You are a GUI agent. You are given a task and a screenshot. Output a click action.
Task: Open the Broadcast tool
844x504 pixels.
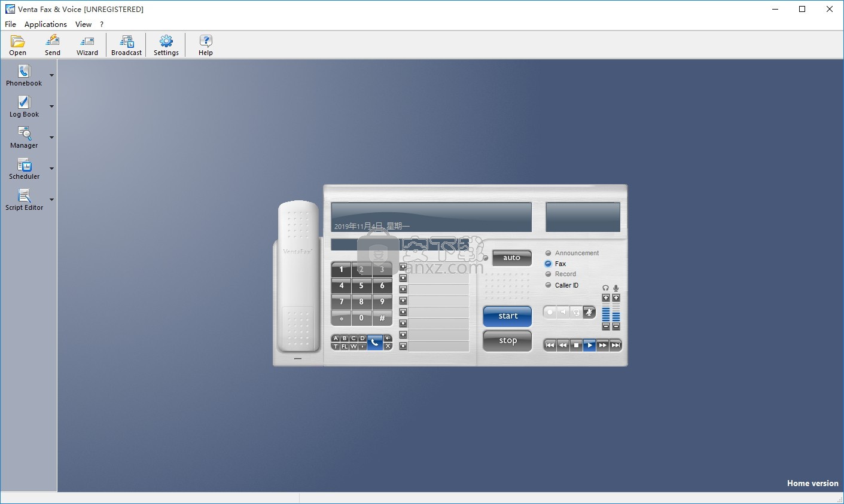[x=126, y=45]
